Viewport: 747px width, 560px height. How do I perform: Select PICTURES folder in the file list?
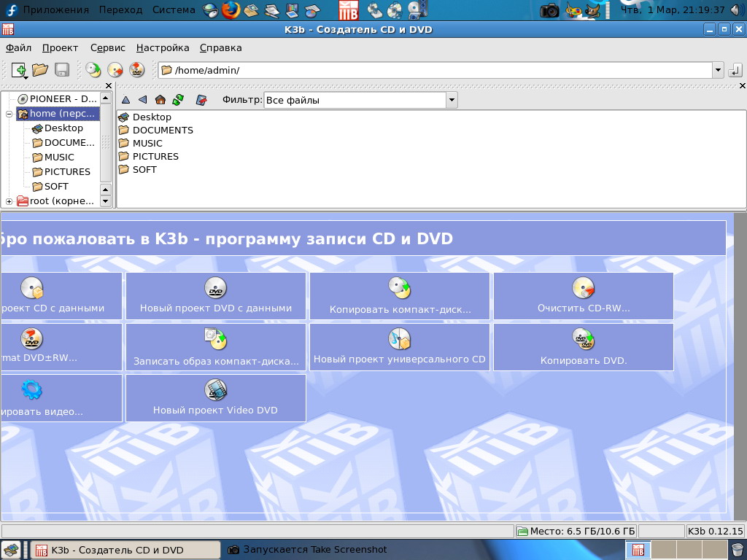(149, 157)
